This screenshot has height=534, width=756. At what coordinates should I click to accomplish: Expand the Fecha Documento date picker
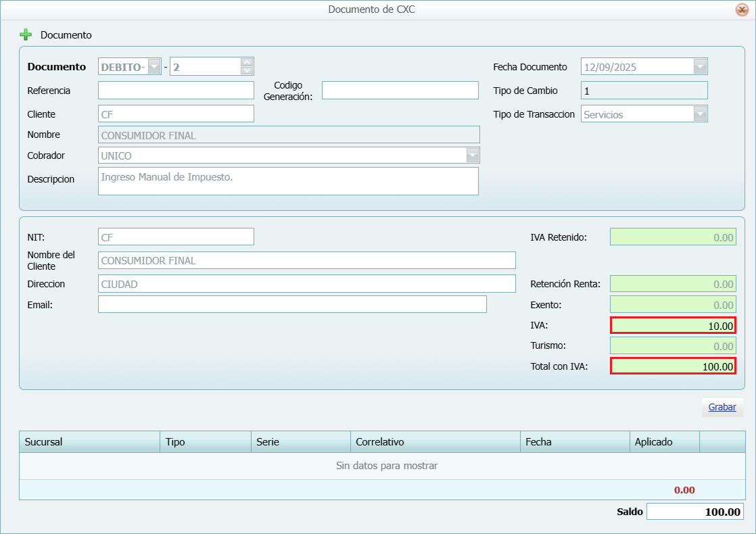[700, 67]
